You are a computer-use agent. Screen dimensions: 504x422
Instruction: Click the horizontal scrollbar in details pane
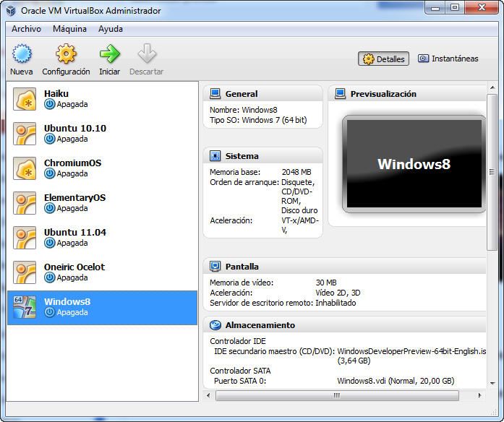(336, 395)
